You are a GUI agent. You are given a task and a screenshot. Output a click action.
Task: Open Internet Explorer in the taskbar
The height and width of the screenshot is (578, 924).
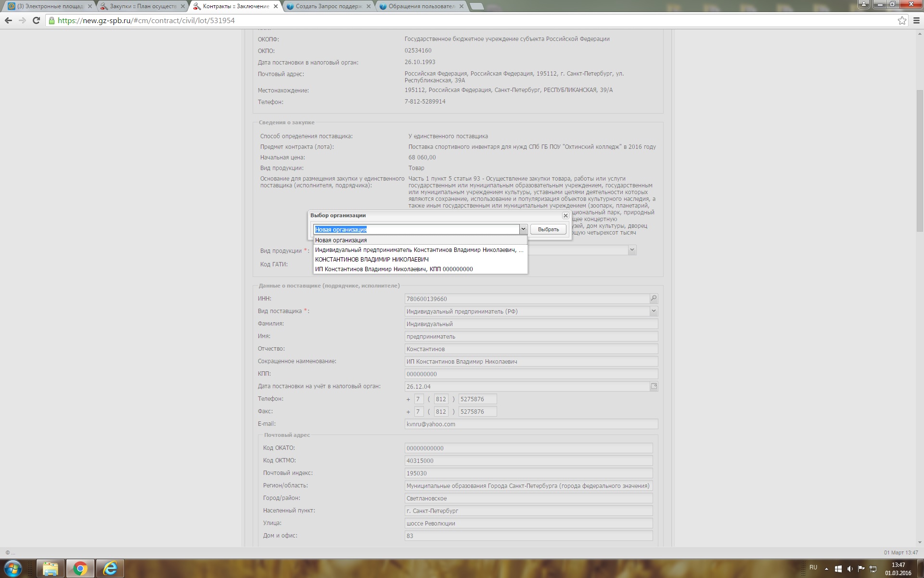pyautogui.click(x=110, y=568)
